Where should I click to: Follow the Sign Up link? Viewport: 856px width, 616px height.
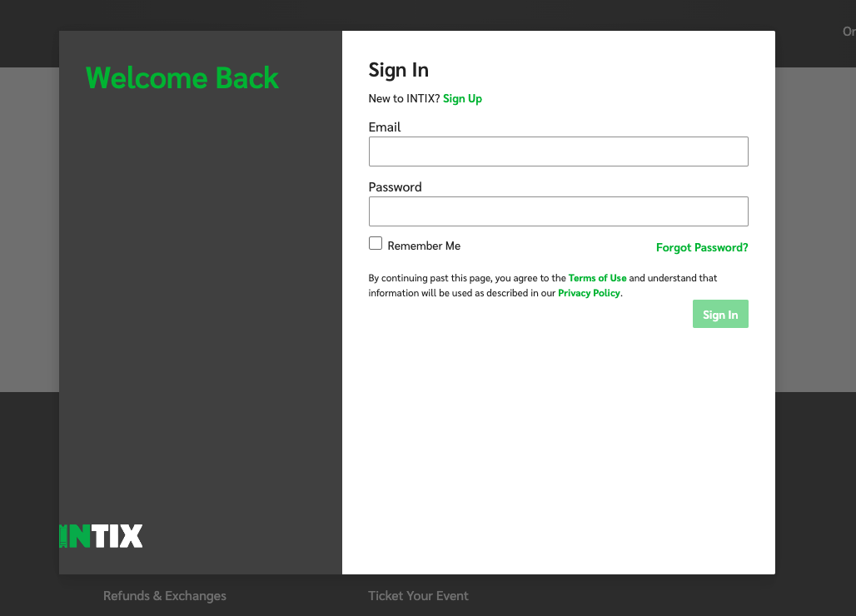pos(462,99)
